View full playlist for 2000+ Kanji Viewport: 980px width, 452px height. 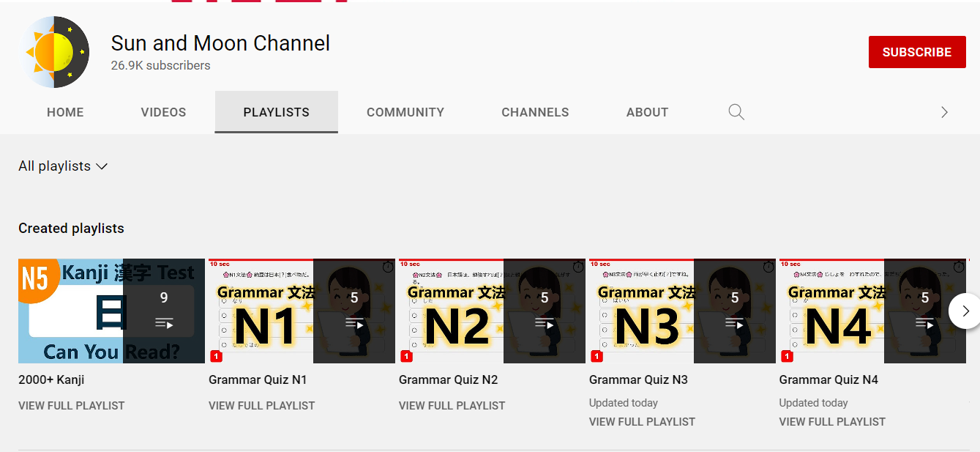(x=72, y=405)
